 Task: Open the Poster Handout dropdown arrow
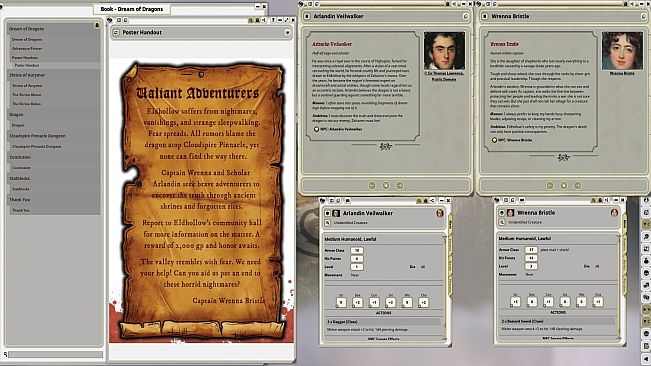coord(287,32)
